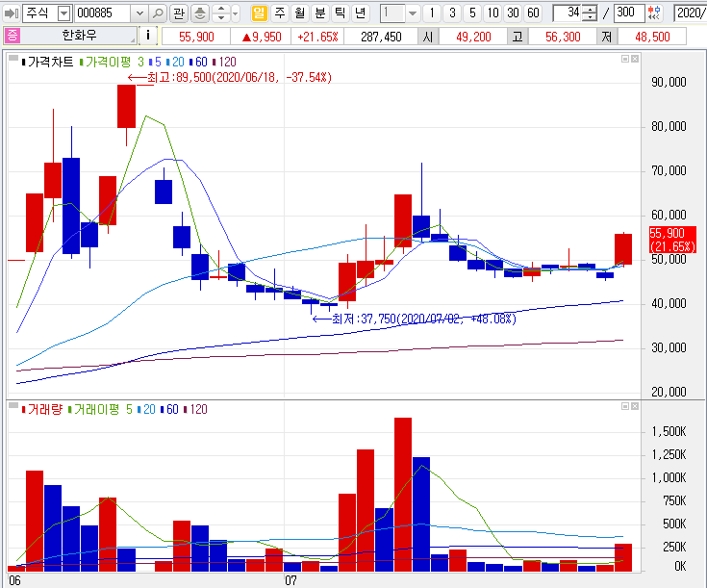Click the 가격이평 legend label
The width and height of the screenshot is (707, 588).
pos(108,62)
